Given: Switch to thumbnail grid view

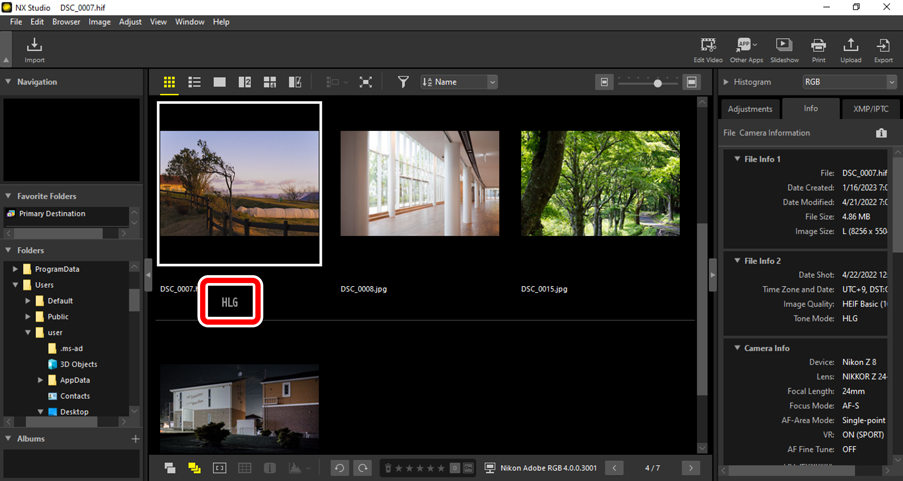Looking at the screenshot, I should 169,82.
